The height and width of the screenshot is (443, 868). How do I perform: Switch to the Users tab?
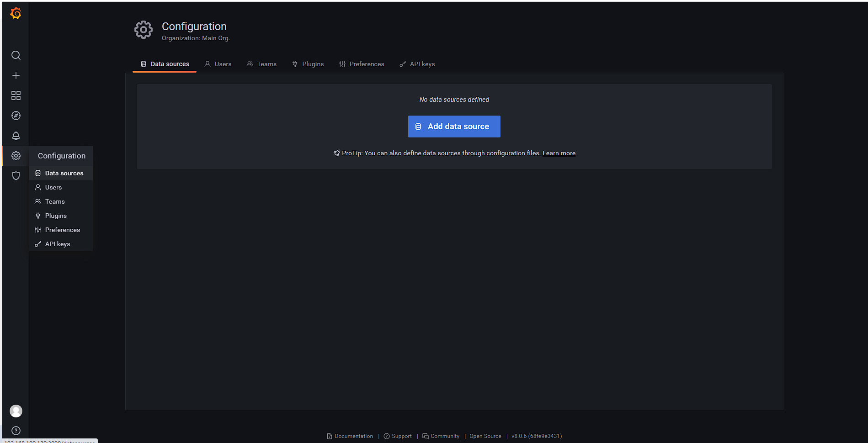[223, 64]
